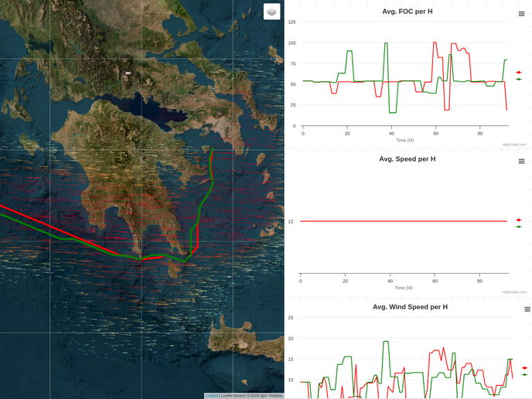Hide green series in Speed chart legend
The image size is (532, 399).
click(519, 227)
